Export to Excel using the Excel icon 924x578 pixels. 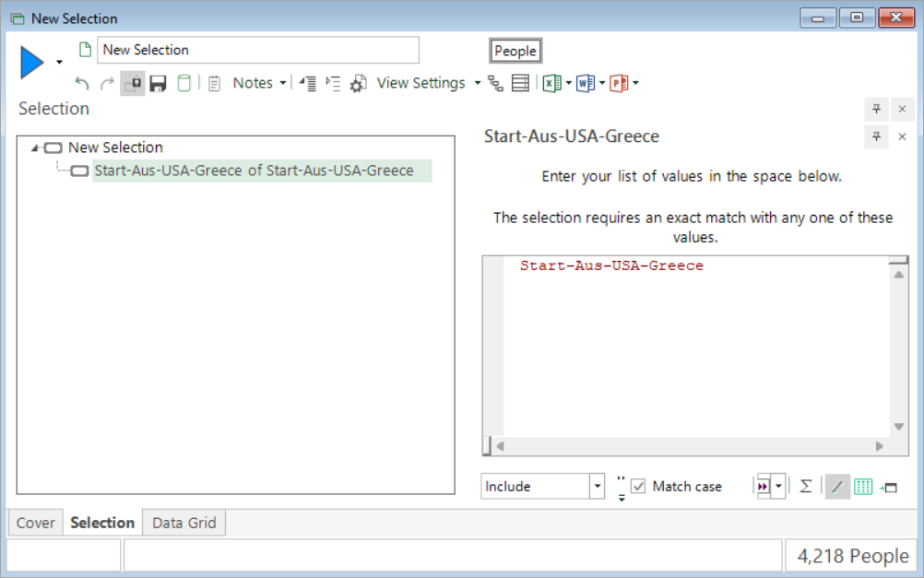(x=551, y=84)
